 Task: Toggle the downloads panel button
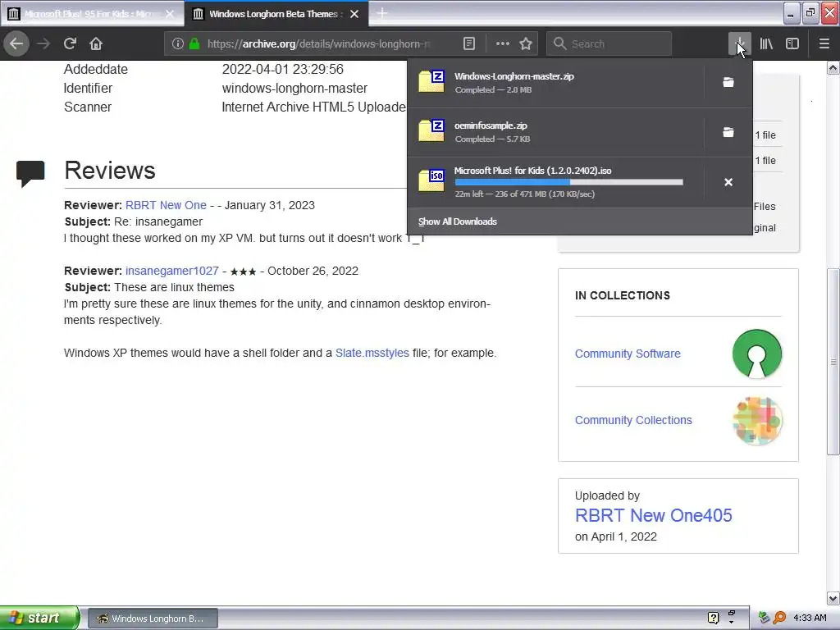pyautogui.click(x=740, y=44)
